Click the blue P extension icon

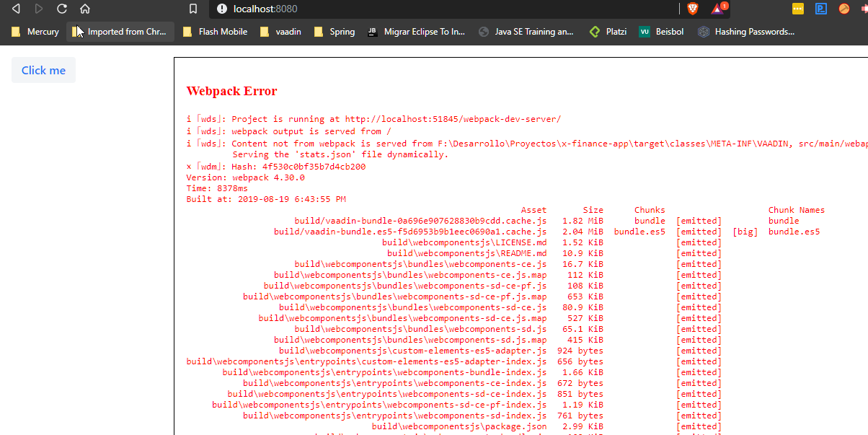[821, 9]
